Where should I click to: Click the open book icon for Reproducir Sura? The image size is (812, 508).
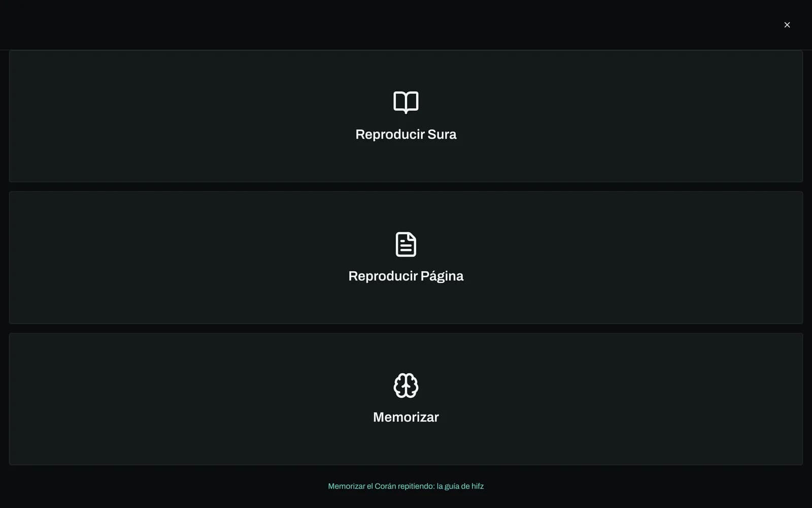(x=406, y=102)
